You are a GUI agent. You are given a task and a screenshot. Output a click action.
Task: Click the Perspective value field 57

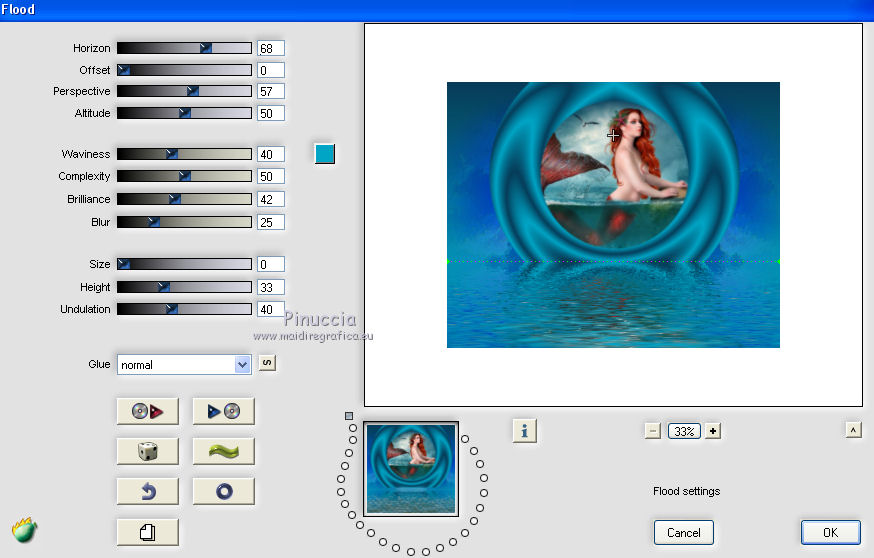pos(271,91)
